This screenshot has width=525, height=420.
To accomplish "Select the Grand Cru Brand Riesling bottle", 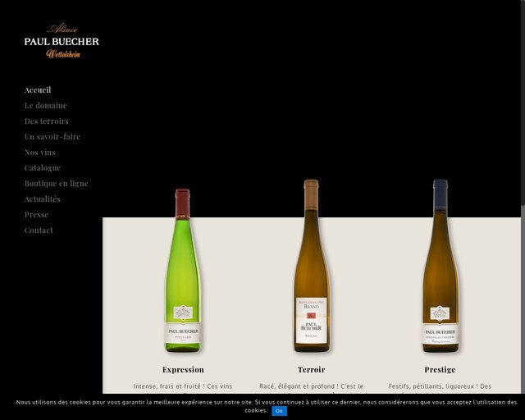I will click(x=312, y=266).
